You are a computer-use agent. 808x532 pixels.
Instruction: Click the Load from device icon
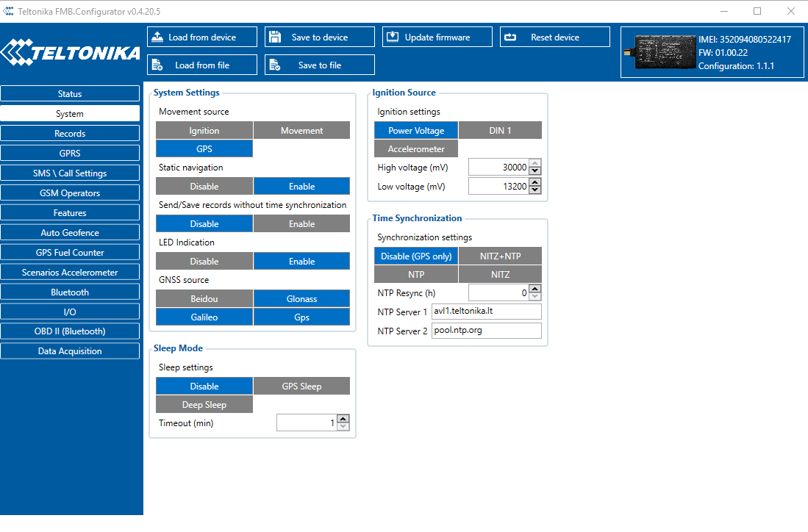[157, 37]
